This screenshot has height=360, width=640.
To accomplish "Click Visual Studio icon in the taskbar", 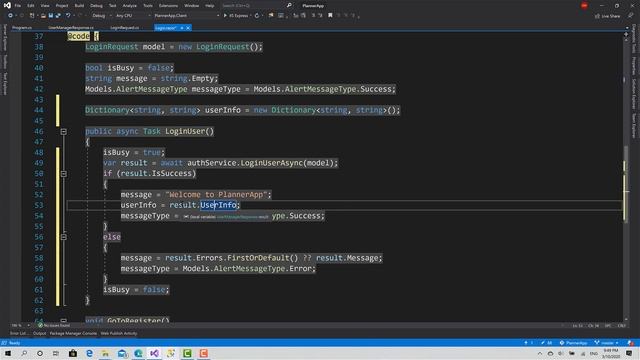I will click(x=154, y=353).
